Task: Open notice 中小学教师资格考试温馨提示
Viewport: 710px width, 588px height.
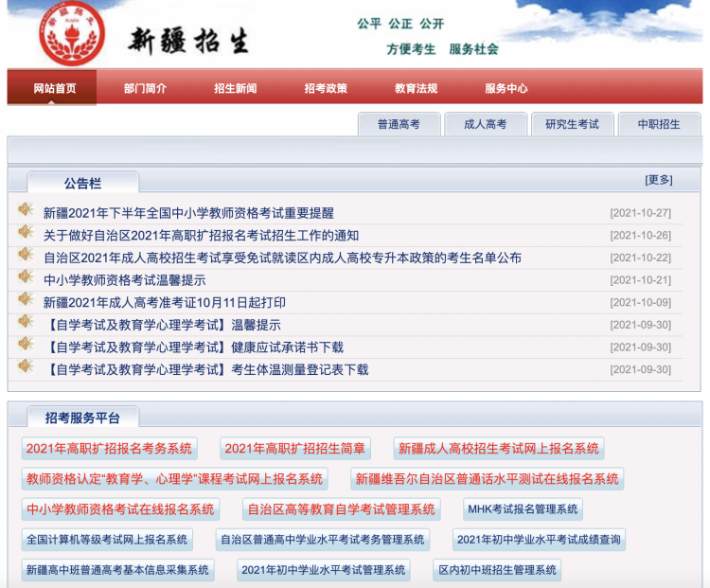Action: pos(125,280)
